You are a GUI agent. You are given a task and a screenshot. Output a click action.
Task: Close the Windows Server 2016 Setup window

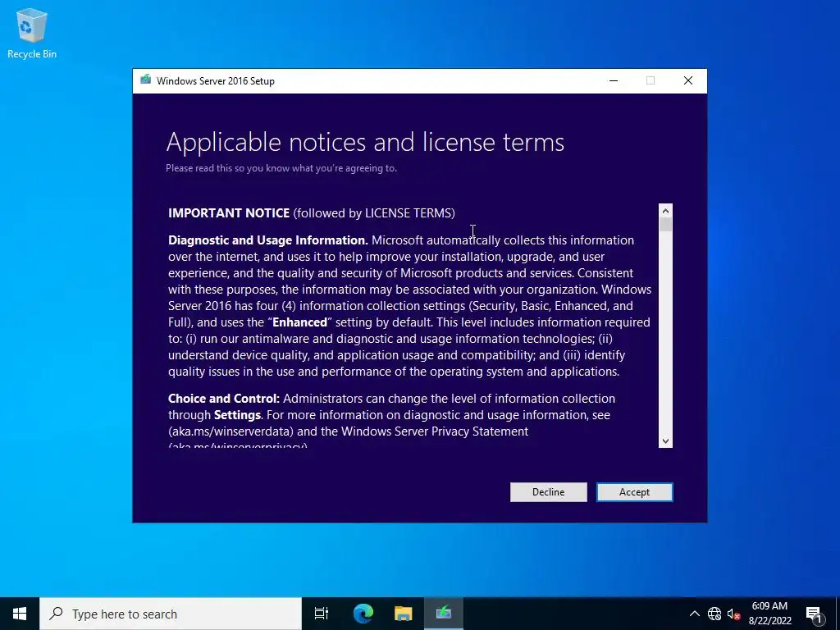[688, 80]
